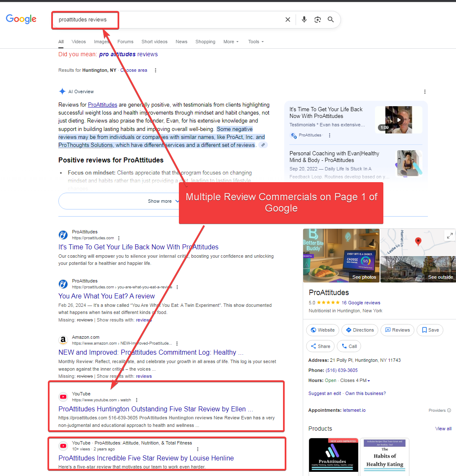Open Five Star Review by Ellen video
This screenshot has width=456, height=476.
(156, 409)
